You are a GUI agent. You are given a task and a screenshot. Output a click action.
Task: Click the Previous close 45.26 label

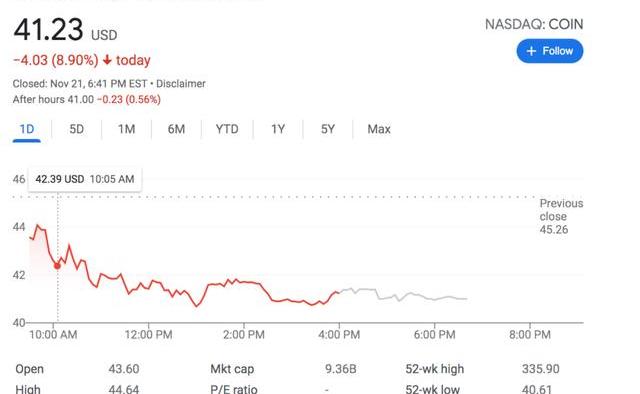(561, 216)
